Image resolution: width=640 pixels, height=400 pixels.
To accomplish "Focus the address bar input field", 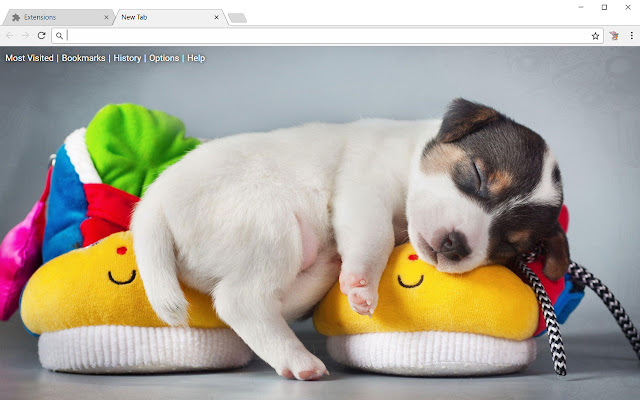I will pos(328,36).
